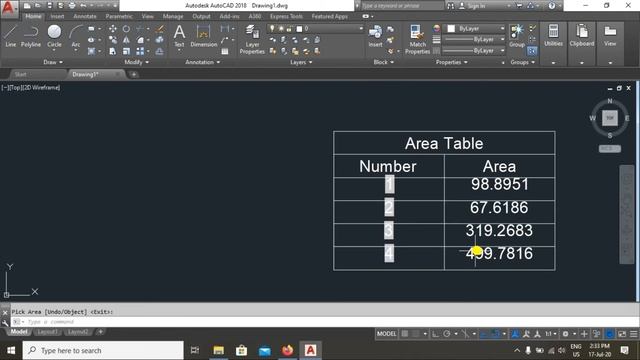This screenshot has height=360, width=640.
Task: Open the Parametric ribbon tab
Action: (119, 16)
